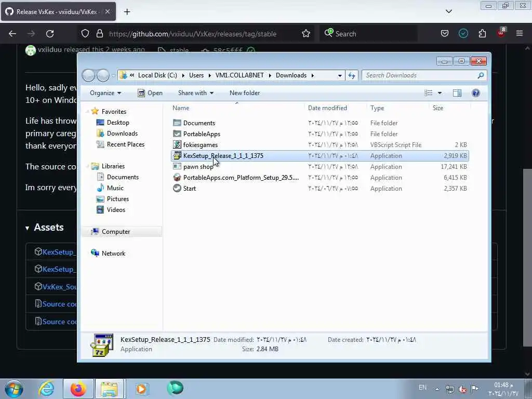
Task: Select the fokiesgames VBScript file
Action: tap(320, 145)
